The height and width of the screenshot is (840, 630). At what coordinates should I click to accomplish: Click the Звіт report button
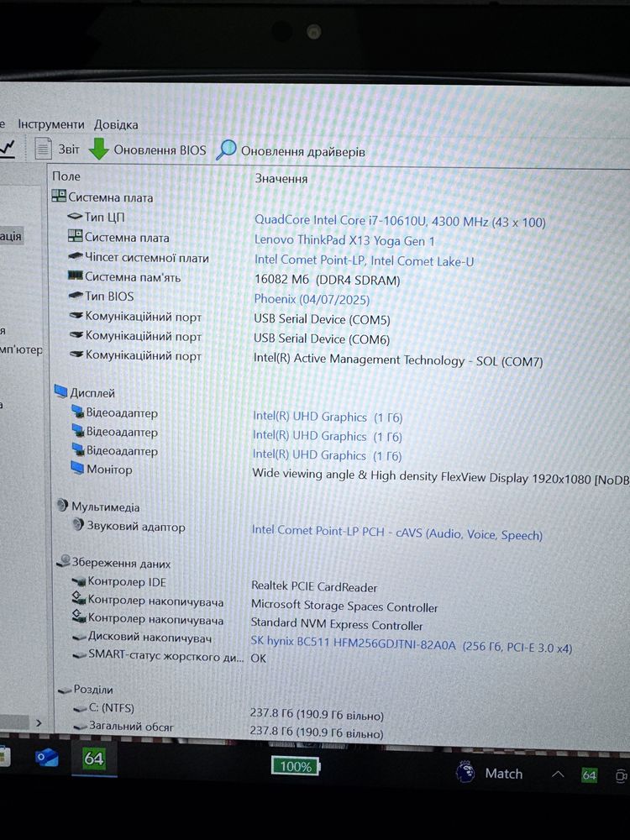coord(57,149)
